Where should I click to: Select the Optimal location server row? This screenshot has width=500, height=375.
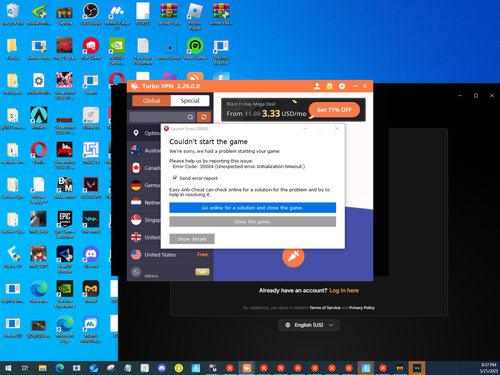144,133
